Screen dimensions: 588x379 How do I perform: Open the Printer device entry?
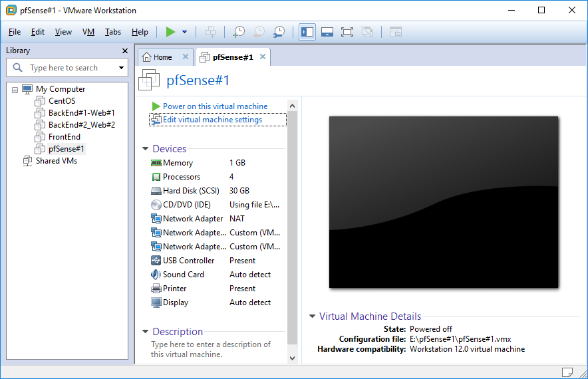(174, 289)
